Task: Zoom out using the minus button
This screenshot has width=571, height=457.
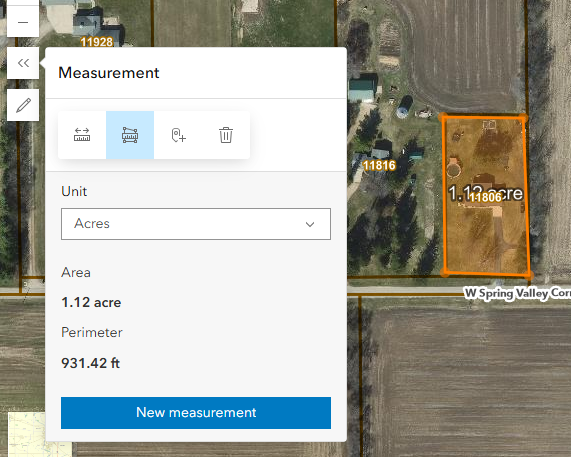Action: pos(23,22)
